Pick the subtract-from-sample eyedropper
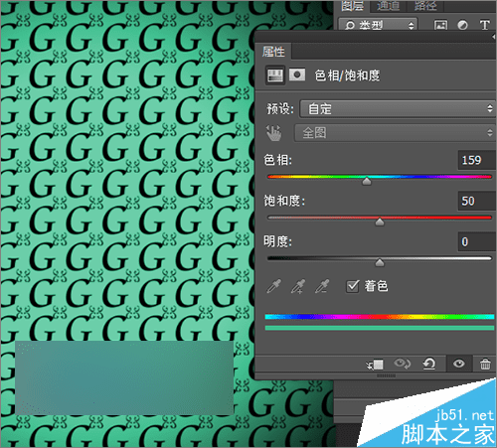The width and height of the screenshot is (497, 448). pyautogui.click(x=322, y=286)
